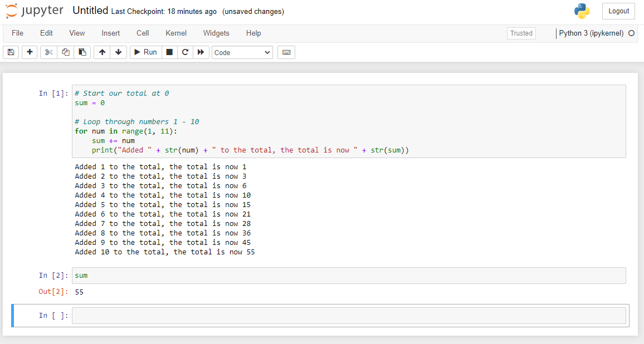Image resolution: width=644 pixels, height=344 pixels.
Task: Open the File menu
Action: click(17, 33)
